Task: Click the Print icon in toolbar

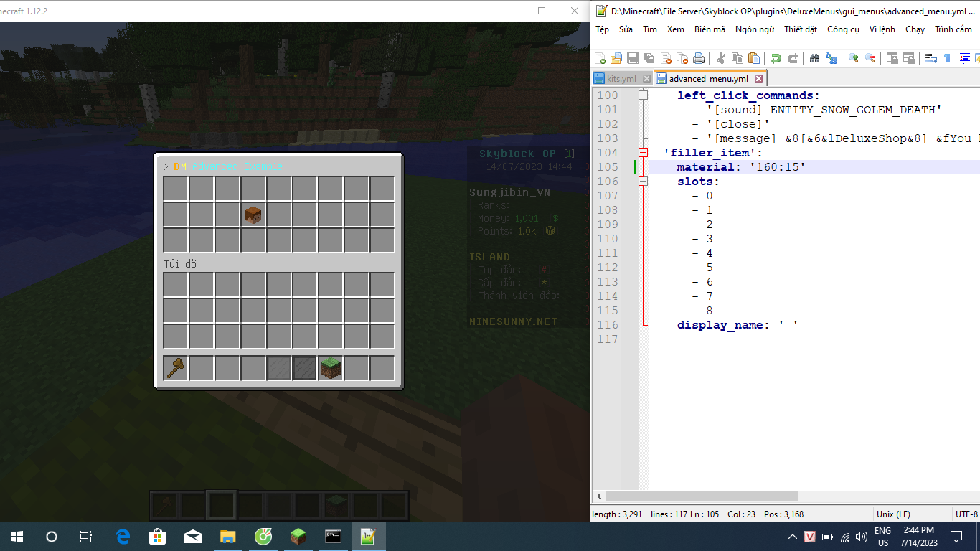Action: click(699, 58)
